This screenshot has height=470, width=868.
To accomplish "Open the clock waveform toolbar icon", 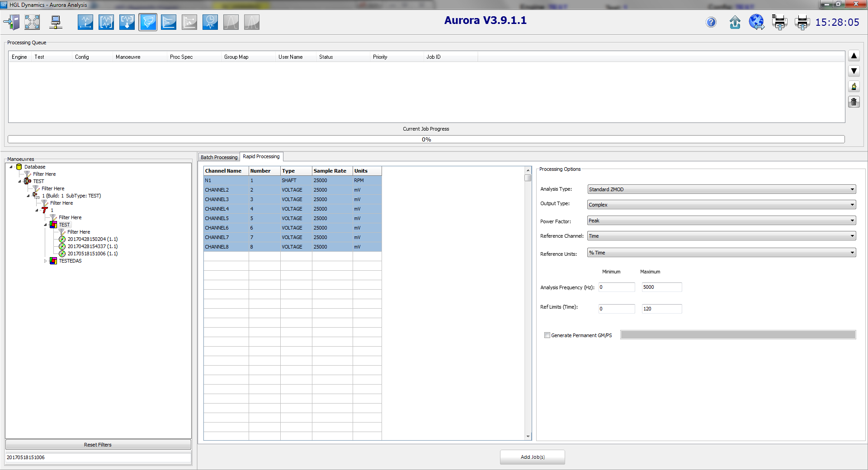I will [x=210, y=22].
